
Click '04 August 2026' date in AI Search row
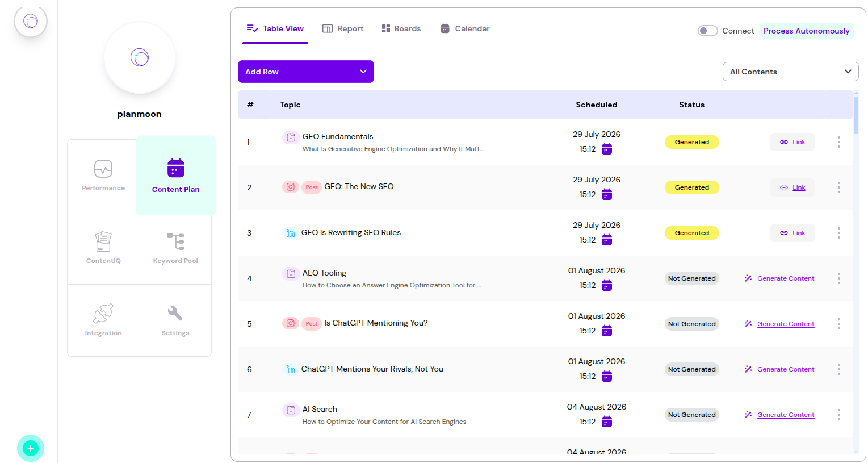click(597, 407)
